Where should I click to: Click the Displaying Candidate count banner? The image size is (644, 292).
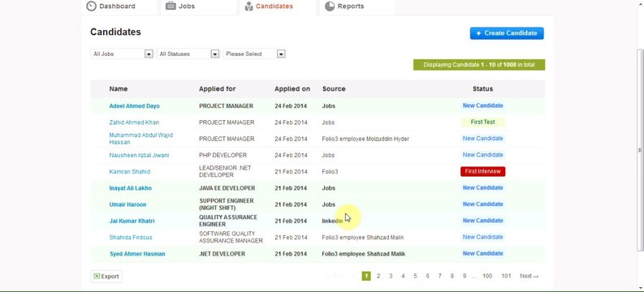[479, 65]
